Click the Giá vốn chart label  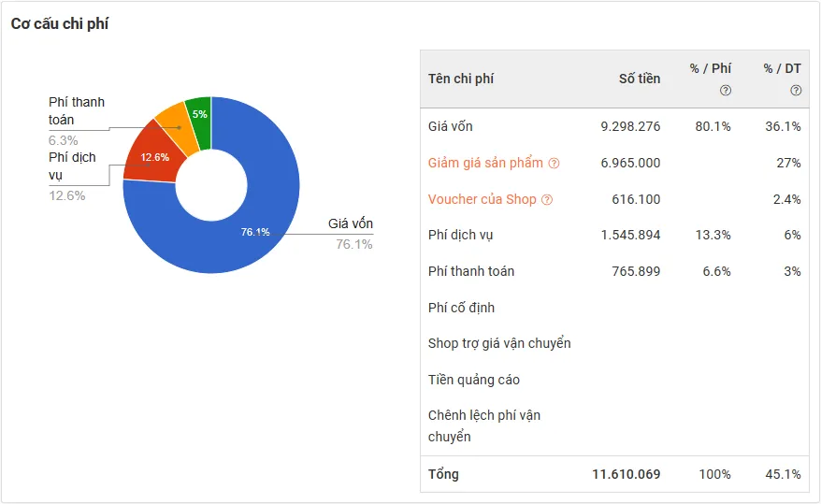pos(351,224)
